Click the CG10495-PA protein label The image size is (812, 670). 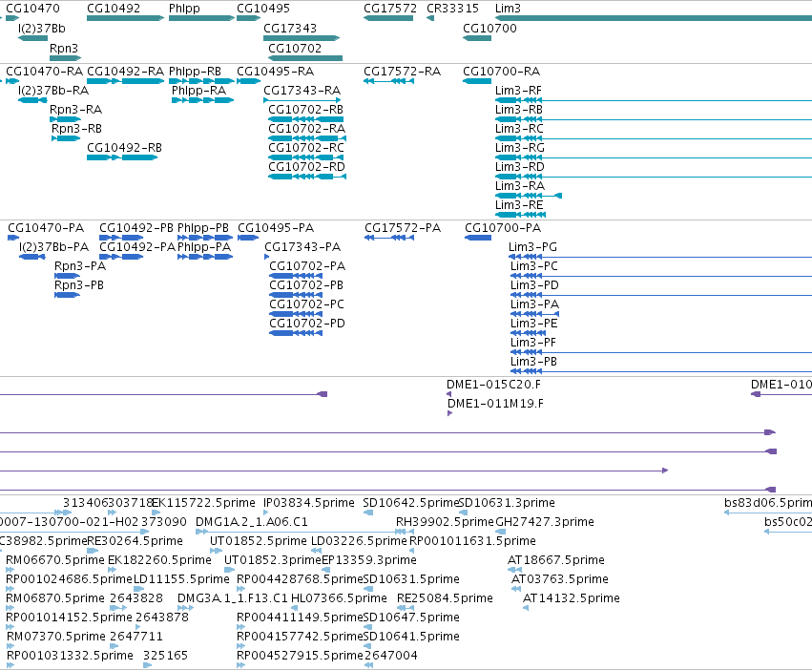(276, 228)
